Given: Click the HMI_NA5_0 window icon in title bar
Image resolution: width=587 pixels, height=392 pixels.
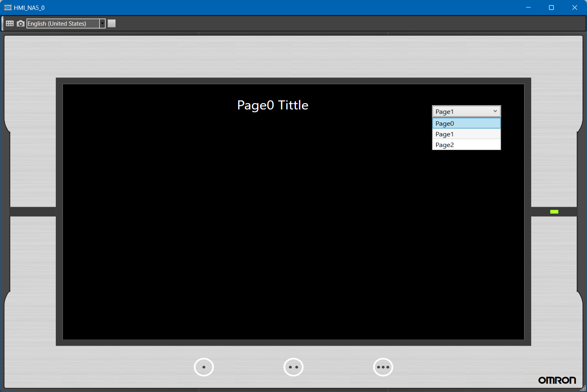Looking at the screenshot, I should [x=8, y=8].
